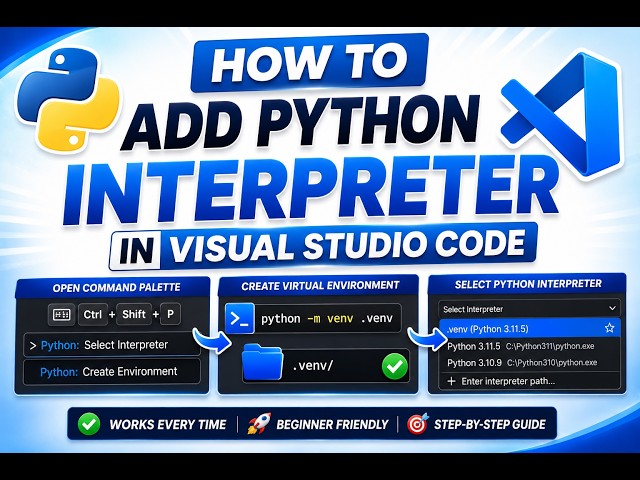The height and width of the screenshot is (480, 640).
Task: Select Enter interpreter path... option
Action: coord(530,381)
